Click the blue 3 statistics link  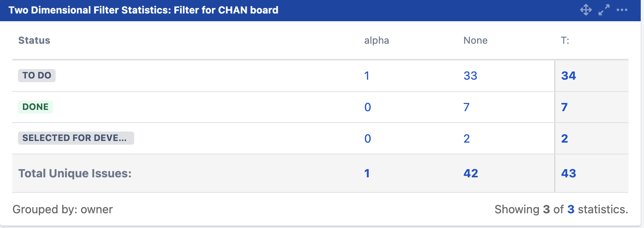point(571,210)
